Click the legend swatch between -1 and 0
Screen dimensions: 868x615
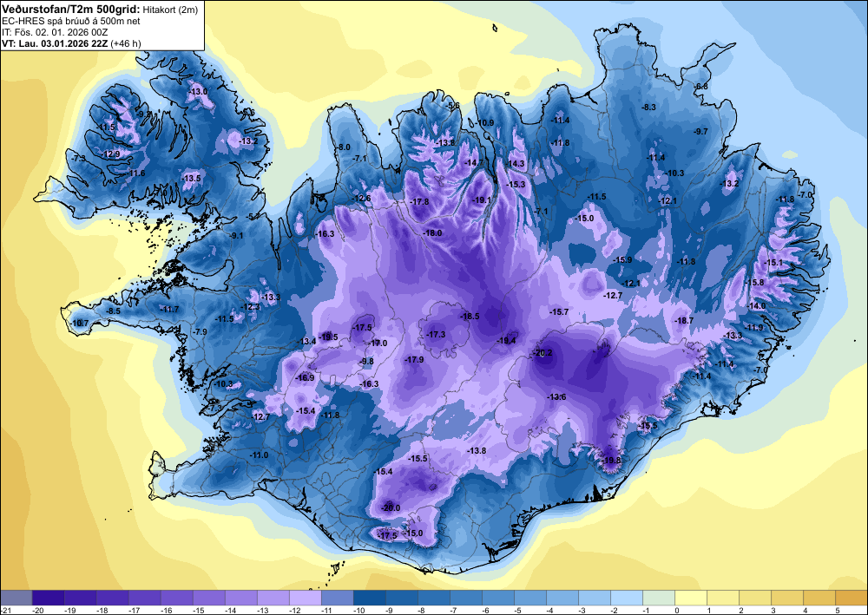coord(659,598)
